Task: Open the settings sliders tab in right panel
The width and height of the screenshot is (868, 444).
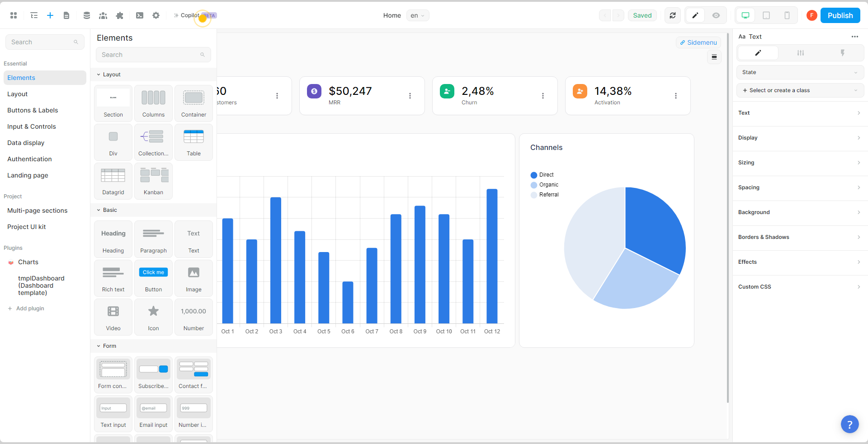Action: pyautogui.click(x=801, y=53)
